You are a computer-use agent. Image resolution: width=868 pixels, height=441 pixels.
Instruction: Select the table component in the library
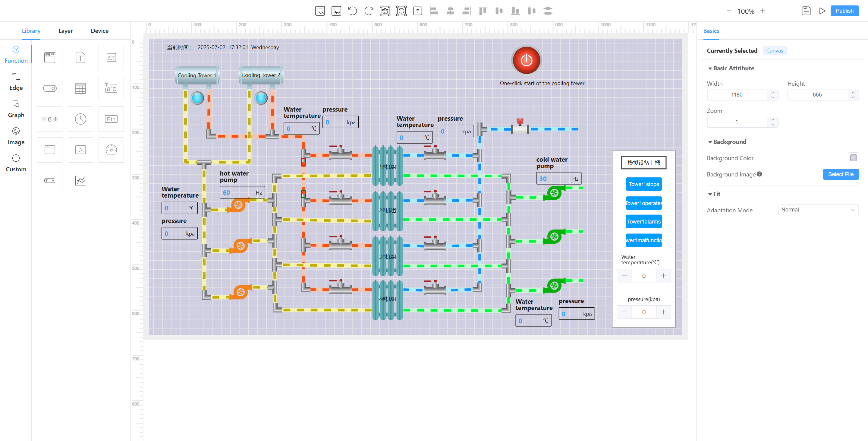[80, 88]
